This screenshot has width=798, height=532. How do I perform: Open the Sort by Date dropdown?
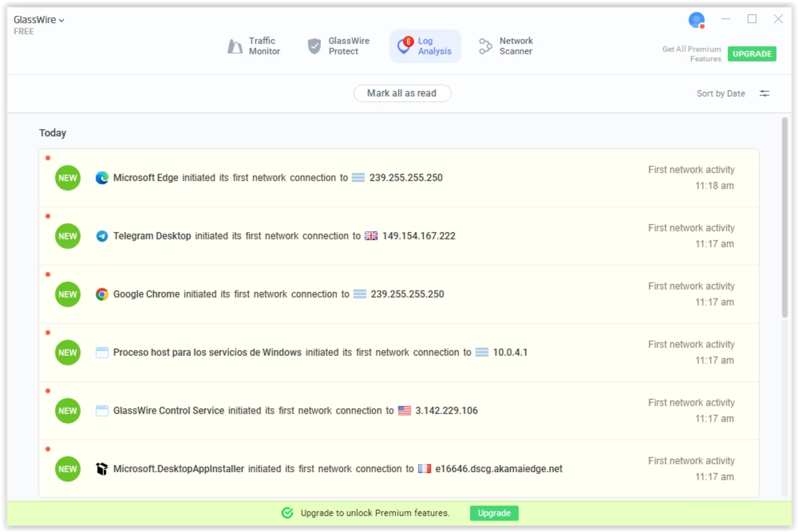pos(720,94)
